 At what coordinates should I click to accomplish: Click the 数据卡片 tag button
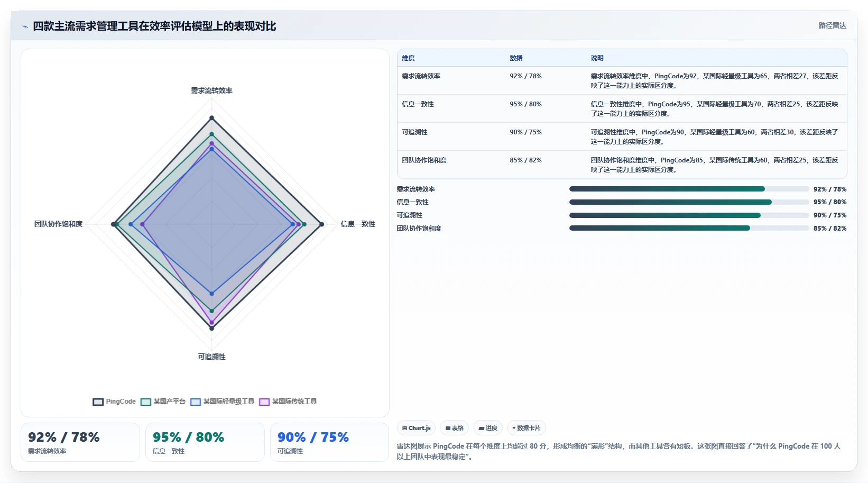tap(527, 428)
